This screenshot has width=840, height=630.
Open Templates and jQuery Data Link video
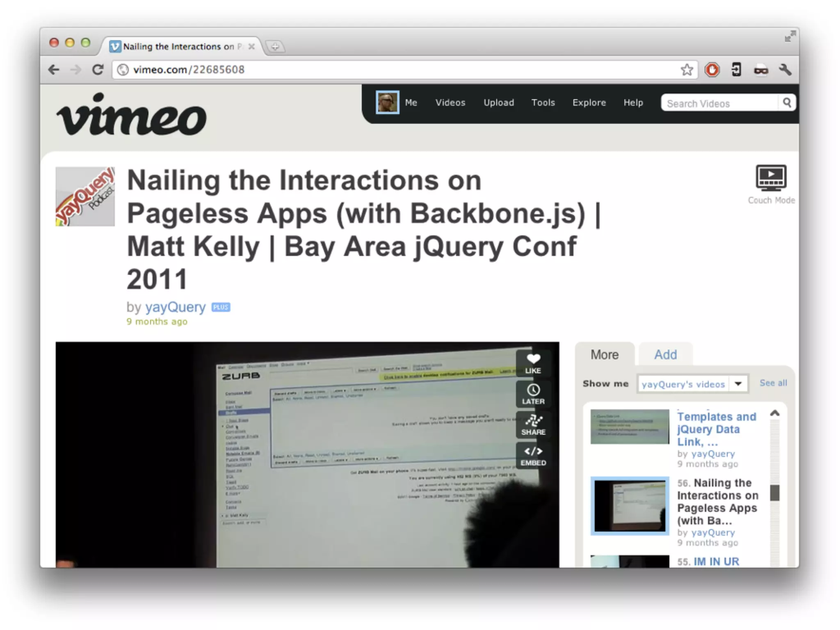[717, 429]
